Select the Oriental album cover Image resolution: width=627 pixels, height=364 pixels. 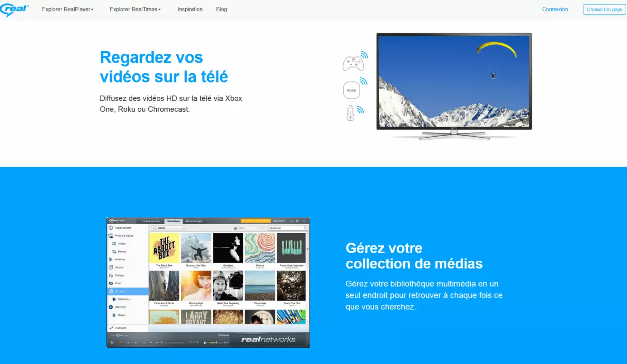260,248
